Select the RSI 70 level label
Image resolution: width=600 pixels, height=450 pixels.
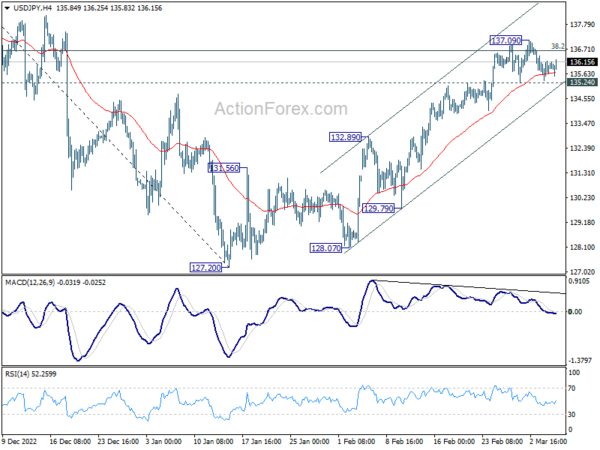click(572, 388)
